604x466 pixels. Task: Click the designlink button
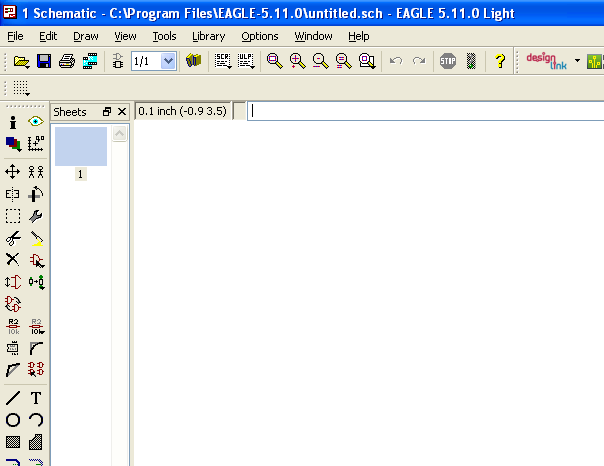(546, 61)
